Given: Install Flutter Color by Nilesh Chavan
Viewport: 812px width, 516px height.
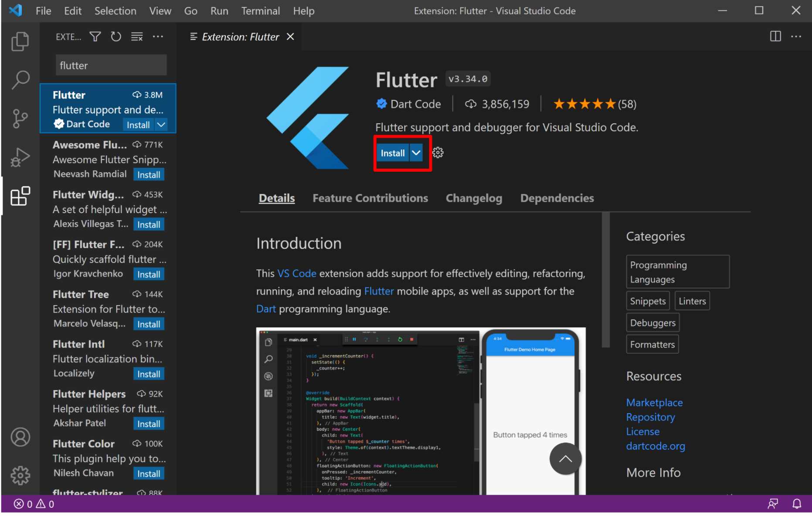Looking at the screenshot, I should coord(149,474).
